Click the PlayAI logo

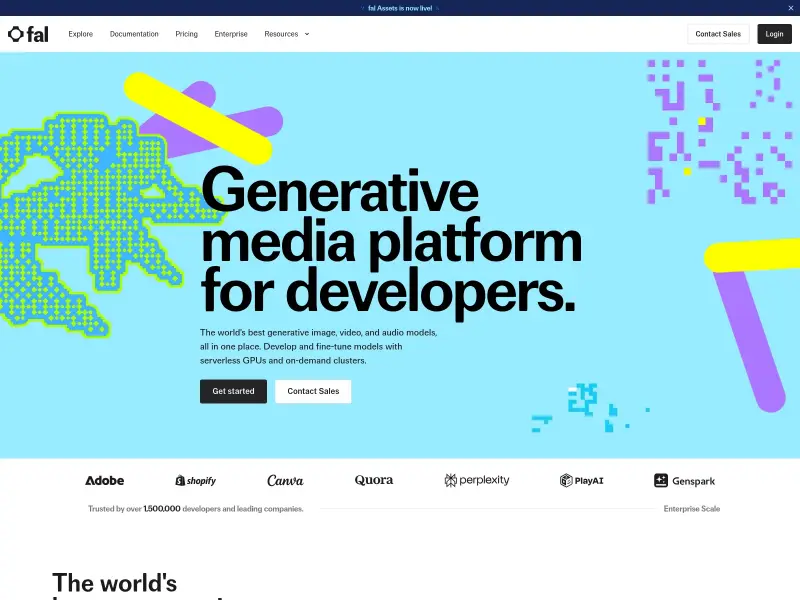coord(582,481)
